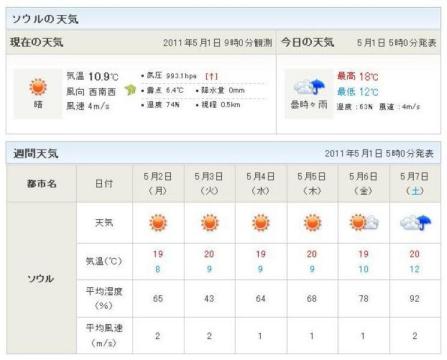The height and width of the screenshot is (360, 447).
Task: Click the May 4 sunny weather icon
Action: [261, 223]
